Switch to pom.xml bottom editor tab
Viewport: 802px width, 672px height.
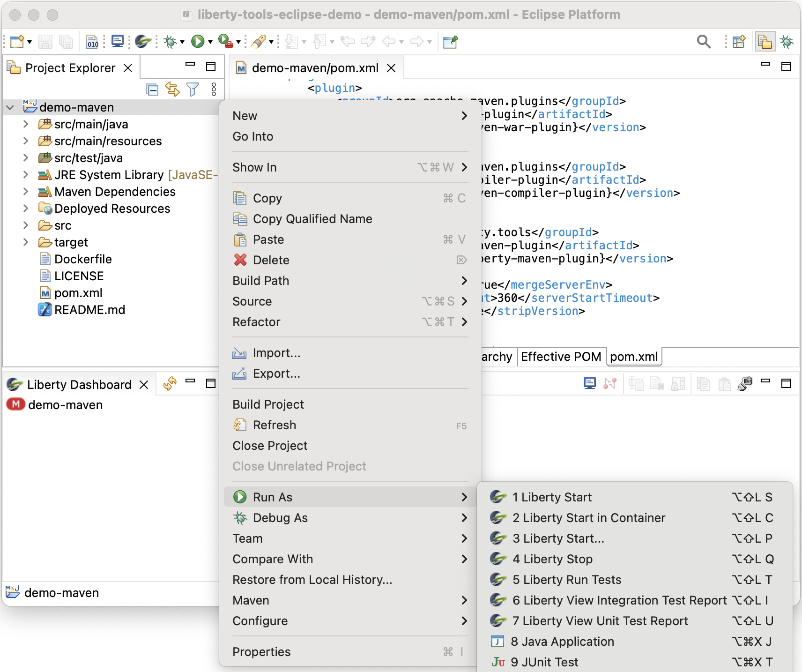(634, 357)
